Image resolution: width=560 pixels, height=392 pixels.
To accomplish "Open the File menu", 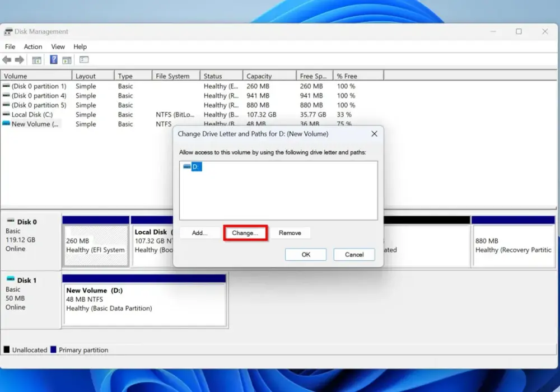I will [x=10, y=47].
